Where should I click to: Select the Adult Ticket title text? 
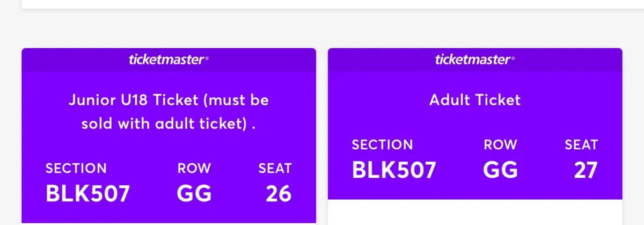tap(475, 100)
